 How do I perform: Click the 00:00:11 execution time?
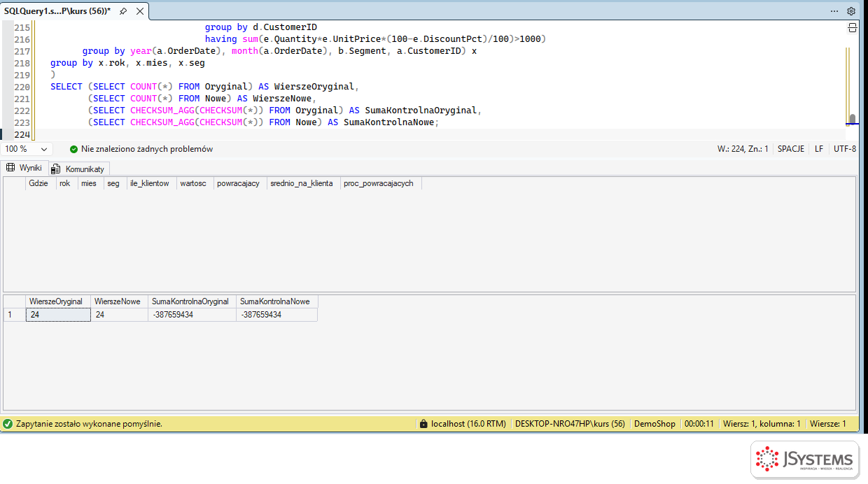coord(699,424)
